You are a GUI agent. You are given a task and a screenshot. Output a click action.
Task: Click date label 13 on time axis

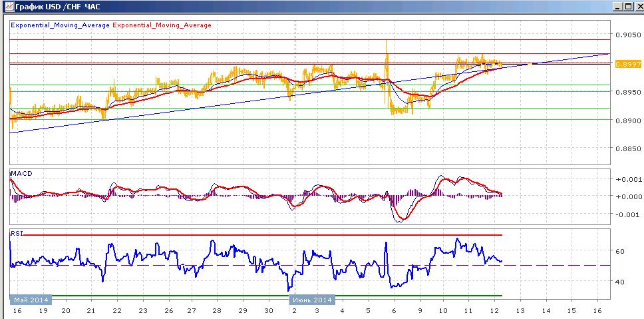[520, 311]
